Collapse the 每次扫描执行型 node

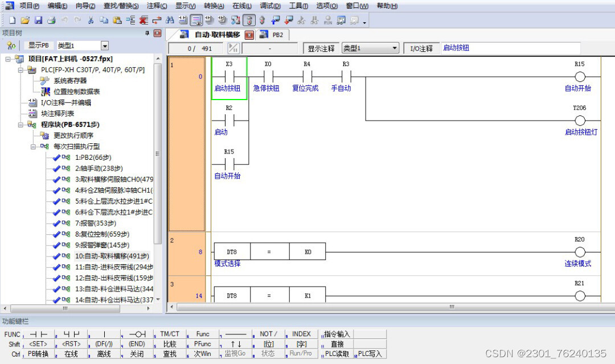pyautogui.click(x=34, y=147)
